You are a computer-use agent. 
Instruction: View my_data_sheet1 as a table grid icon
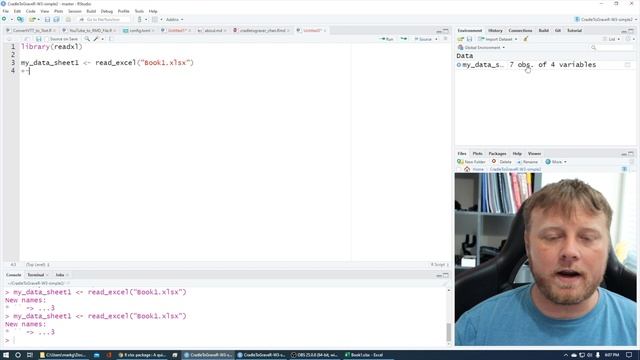click(628, 64)
